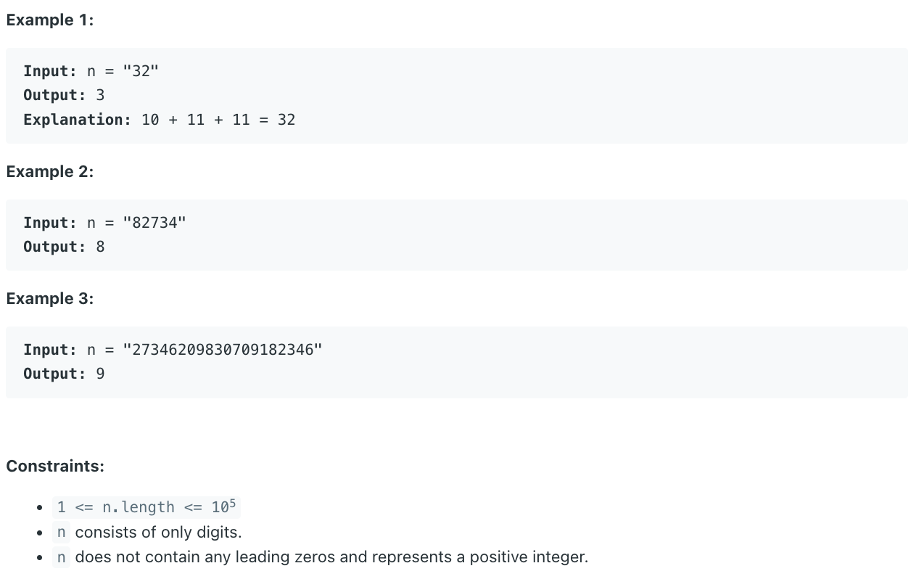Select the long input "27346209830709182346"
Image resolution: width=924 pixels, height=579 pixels.
pyautogui.click(x=223, y=350)
